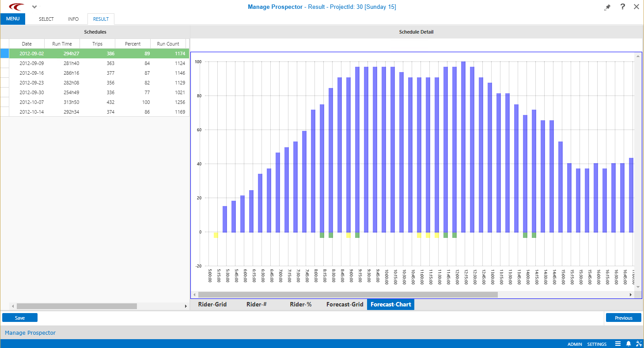Image resolution: width=644 pixels, height=348 pixels.
Task: Open the hamburger menu in the bottom bar
Action: (619, 344)
